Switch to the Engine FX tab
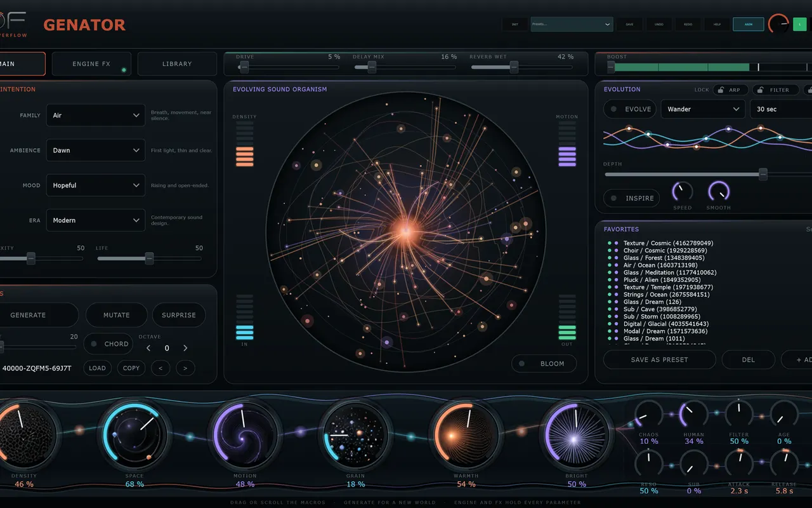This screenshot has height=508, width=812. [x=91, y=63]
